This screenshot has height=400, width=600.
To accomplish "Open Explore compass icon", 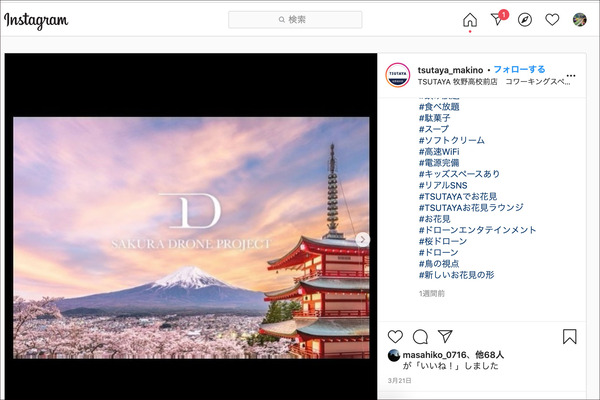I will coord(525,20).
